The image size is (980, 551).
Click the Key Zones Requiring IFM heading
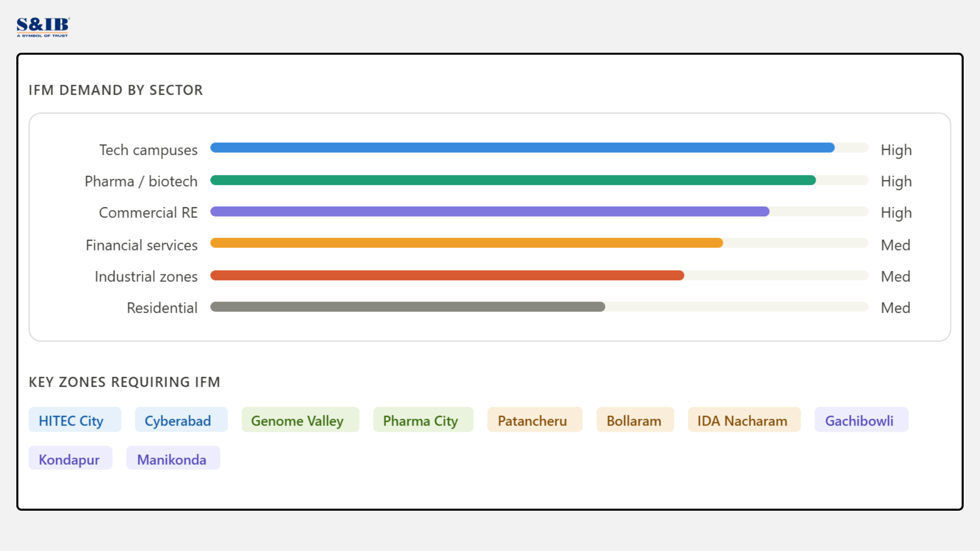coord(125,382)
